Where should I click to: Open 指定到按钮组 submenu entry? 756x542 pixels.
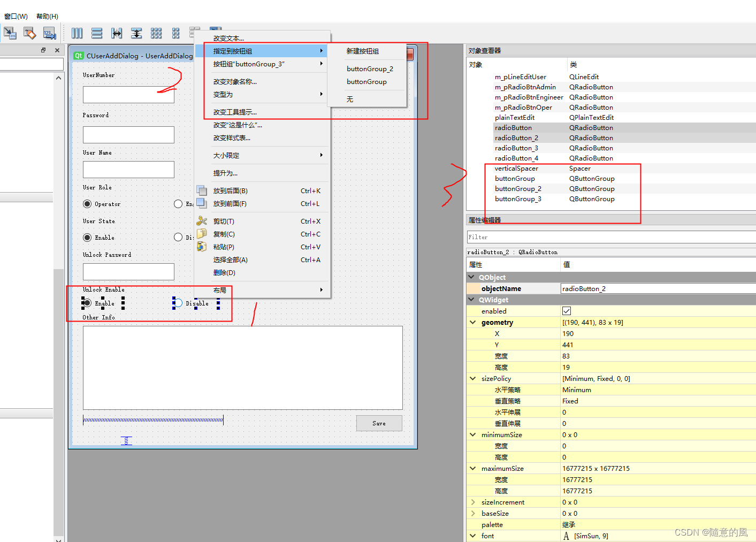pos(262,51)
